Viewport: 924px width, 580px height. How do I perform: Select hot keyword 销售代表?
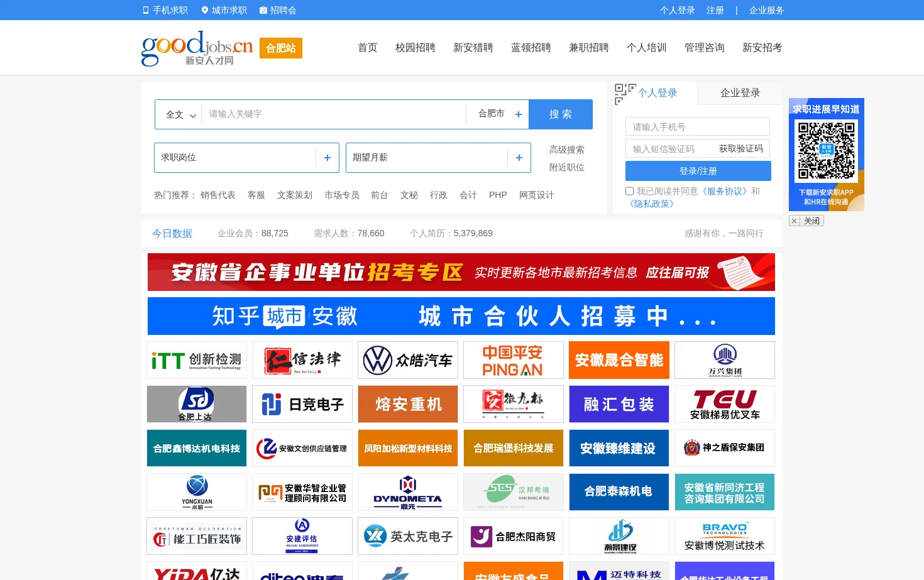(x=218, y=195)
